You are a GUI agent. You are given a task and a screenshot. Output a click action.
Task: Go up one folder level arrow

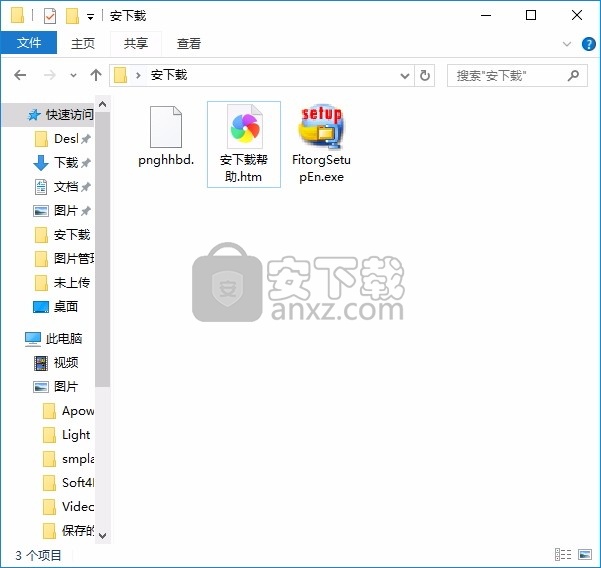(x=96, y=75)
